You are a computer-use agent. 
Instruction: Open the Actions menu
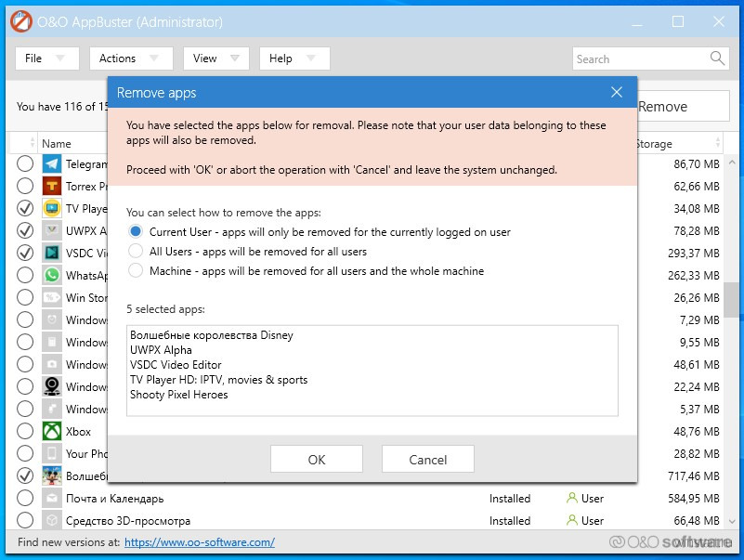(131, 59)
